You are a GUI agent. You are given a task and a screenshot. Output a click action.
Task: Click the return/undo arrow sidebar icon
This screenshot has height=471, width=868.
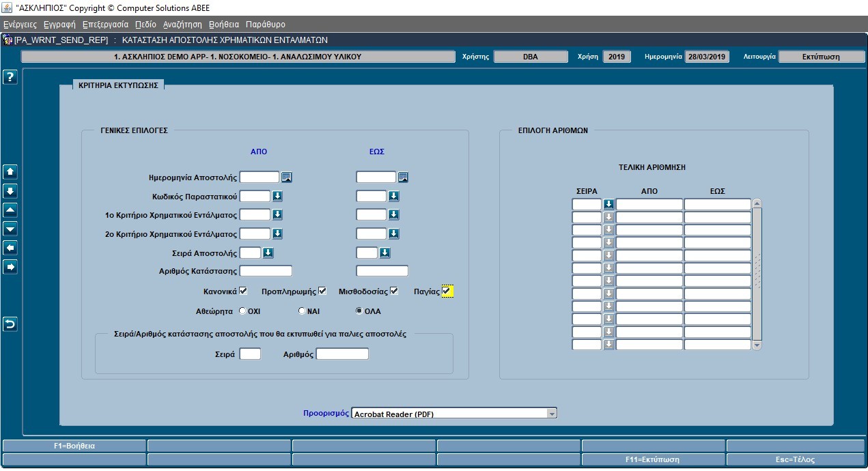[10, 324]
